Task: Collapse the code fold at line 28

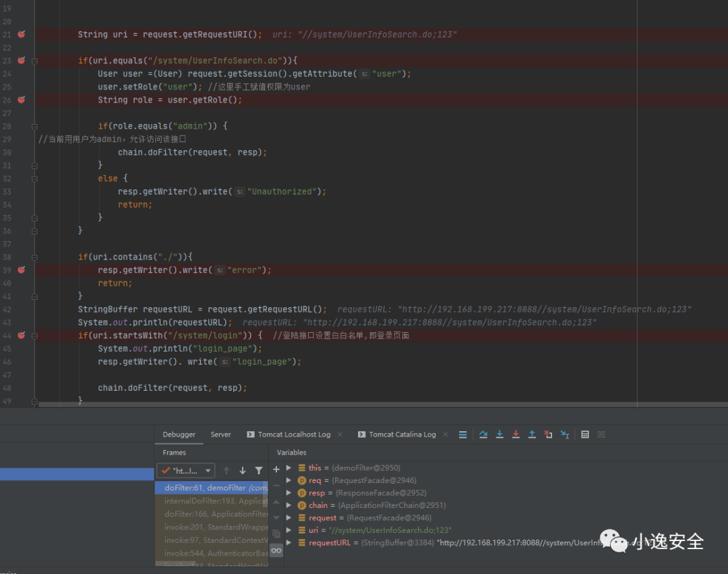Action: 34,126
